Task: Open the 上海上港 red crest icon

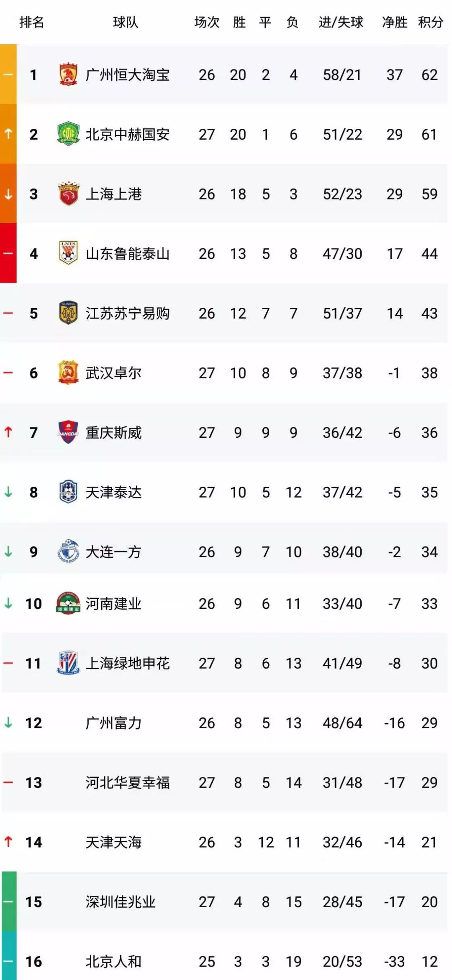Action: 68,194
